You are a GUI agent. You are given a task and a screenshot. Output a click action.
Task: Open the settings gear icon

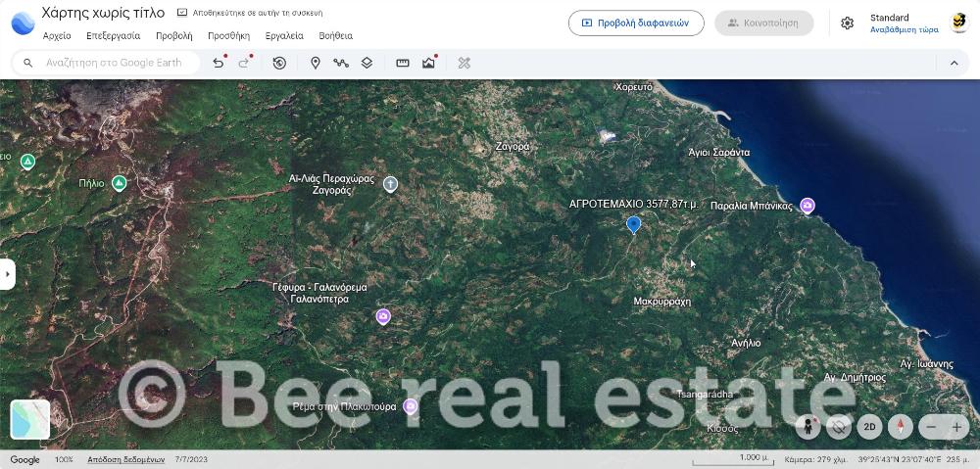[847, 23]
